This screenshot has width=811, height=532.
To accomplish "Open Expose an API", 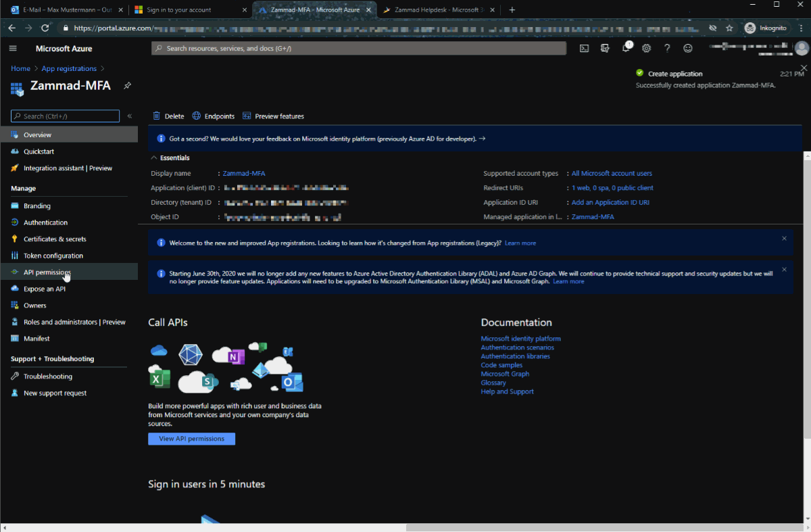I will coord(68,289).
